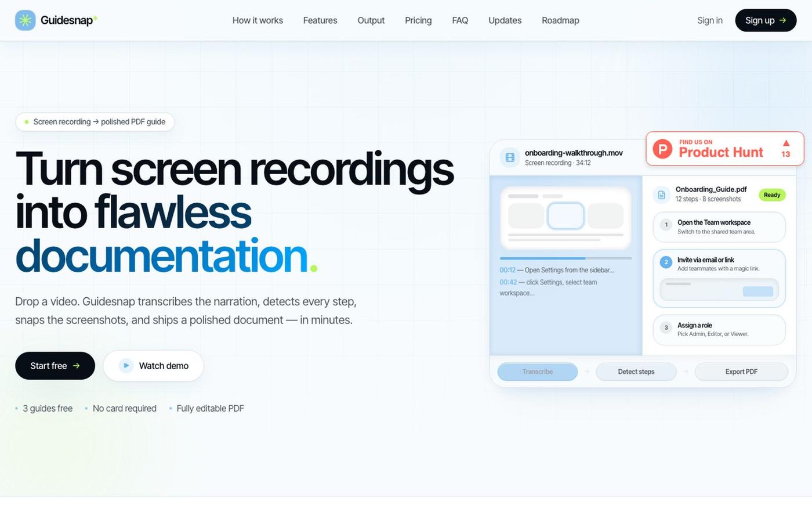Click the document icon beside Onboarding_Guide.pdf
The image size is (812, 508).
point(662,195)
